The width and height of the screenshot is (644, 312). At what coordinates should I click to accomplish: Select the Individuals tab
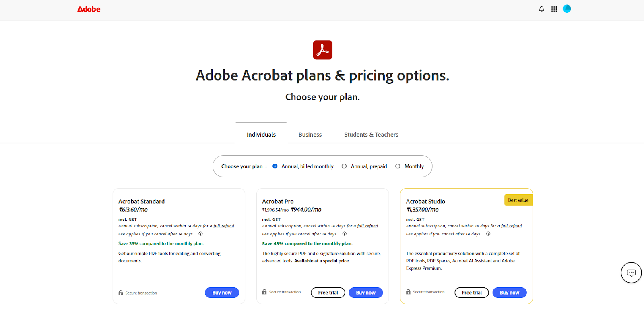point(261,134)
